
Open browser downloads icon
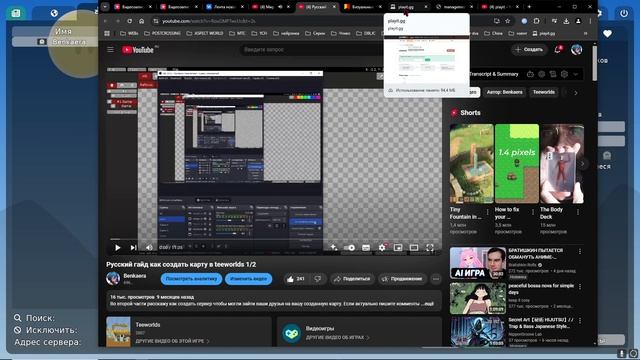tap(566, 21)
